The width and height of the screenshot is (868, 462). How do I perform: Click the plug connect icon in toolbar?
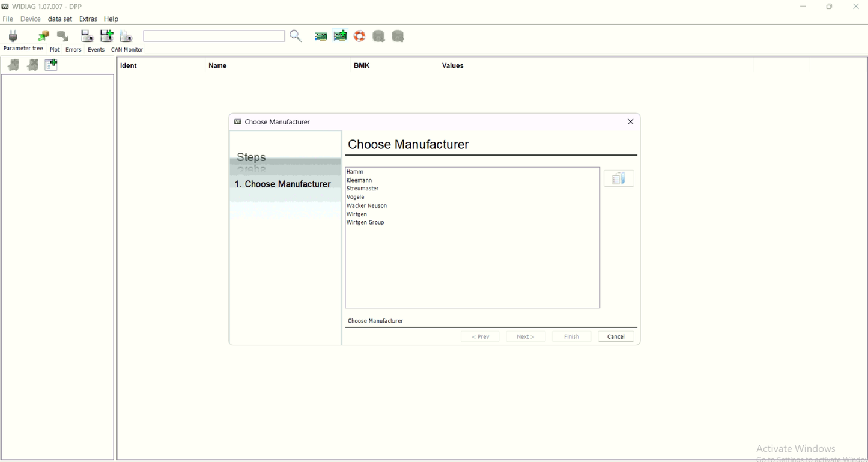click(x=13, y=36)
